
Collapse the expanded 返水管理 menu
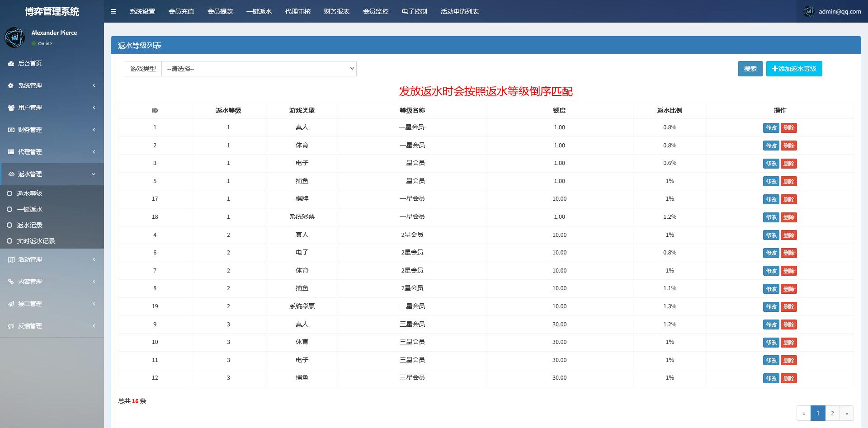coord(52,174)
